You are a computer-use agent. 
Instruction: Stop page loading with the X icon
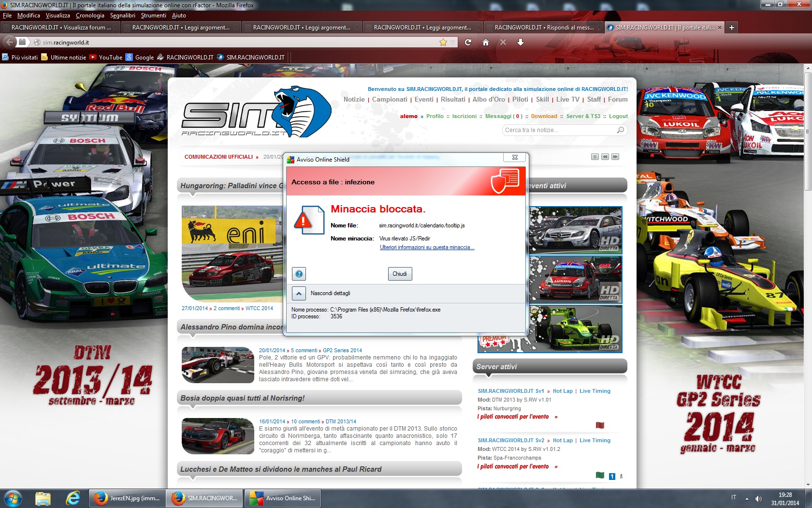[x=503, y=42]
